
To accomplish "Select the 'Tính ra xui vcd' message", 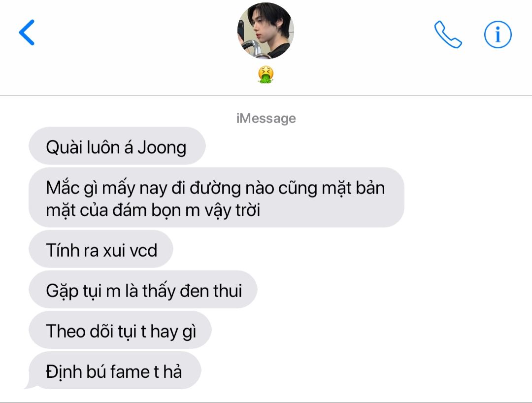I will 101,249.
